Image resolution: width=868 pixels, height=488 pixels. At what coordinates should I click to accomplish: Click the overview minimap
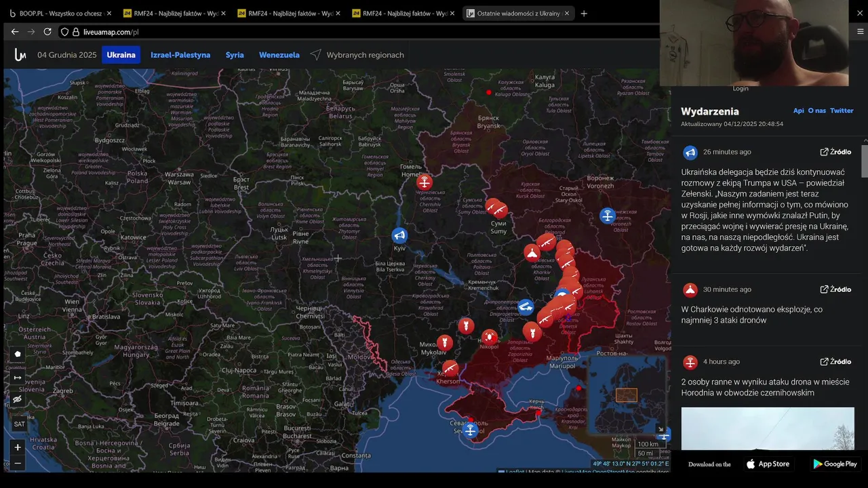(627, 394)
